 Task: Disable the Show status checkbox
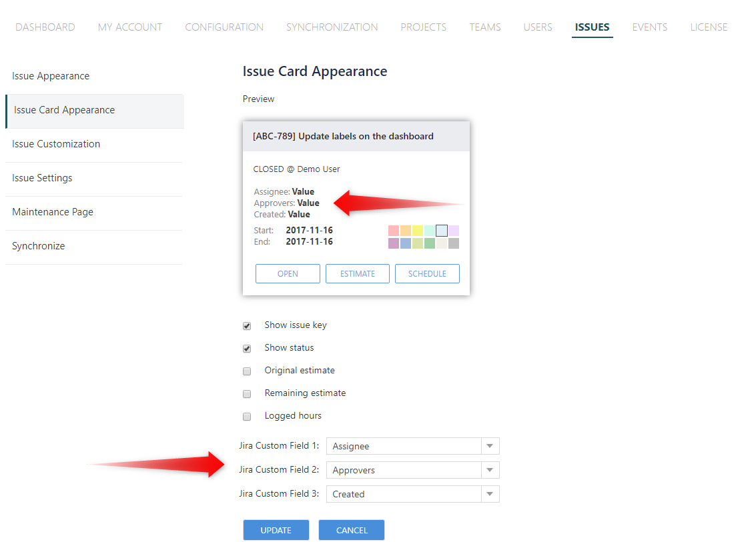pyautogui.click(x=247, y=348)
